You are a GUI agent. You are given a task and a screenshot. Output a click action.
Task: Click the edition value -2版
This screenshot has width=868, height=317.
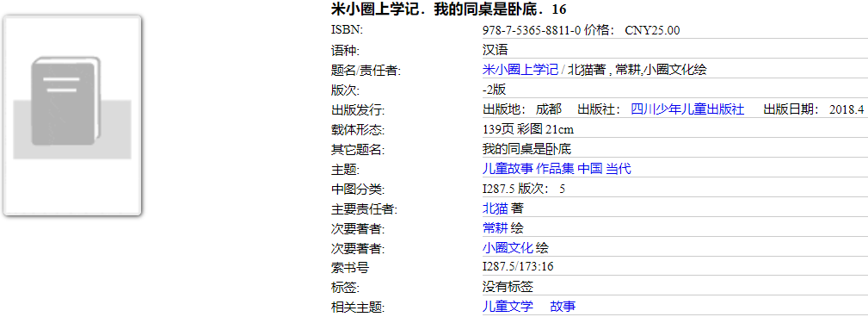tap(495, 90)
